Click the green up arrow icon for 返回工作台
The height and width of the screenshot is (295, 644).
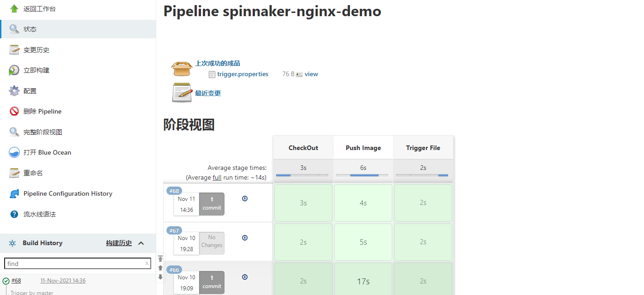tap(14, 8)
